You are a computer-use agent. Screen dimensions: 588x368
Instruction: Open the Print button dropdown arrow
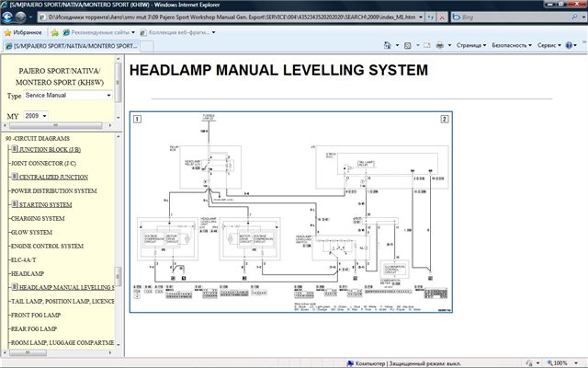click(449, 45)
